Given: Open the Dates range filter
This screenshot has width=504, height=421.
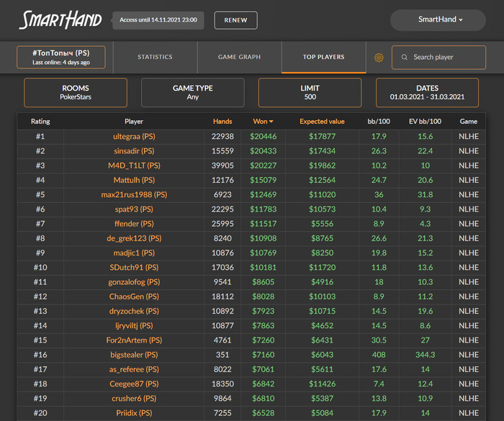Looking at the screenshot, I should coord(427,93).
